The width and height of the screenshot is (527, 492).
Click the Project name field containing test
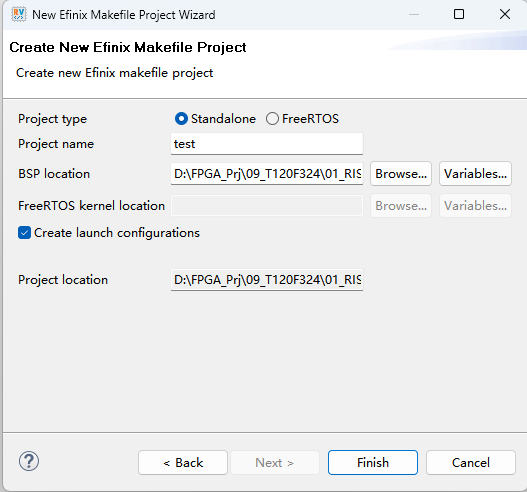[267, 144]
